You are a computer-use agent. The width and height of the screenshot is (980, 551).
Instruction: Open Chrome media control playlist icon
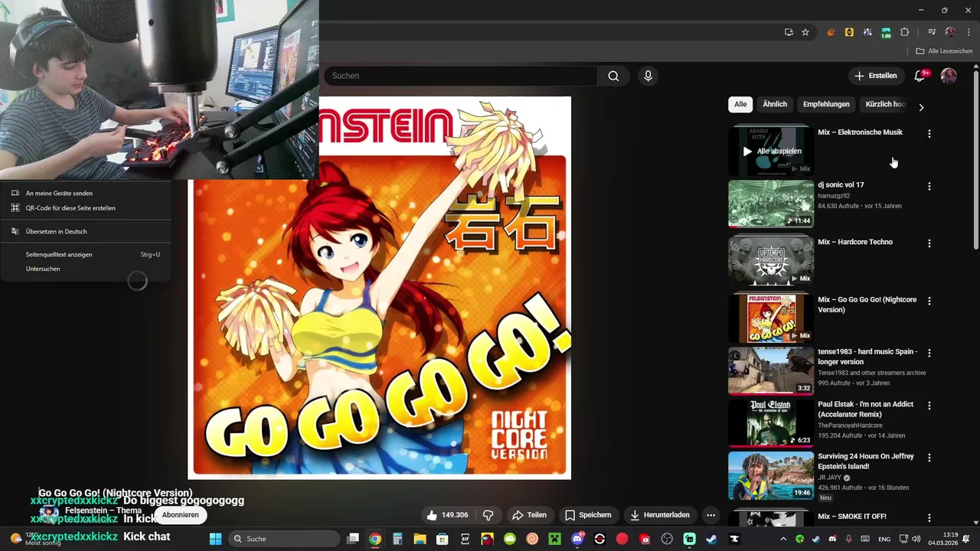pos(932,32)
